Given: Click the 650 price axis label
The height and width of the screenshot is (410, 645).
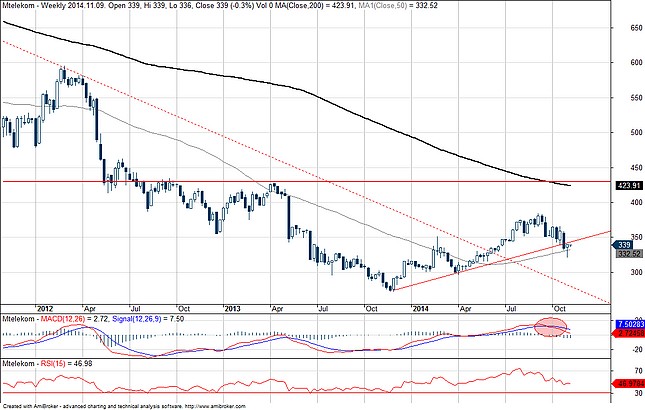Looking at the screenshot, I should 636,28.
